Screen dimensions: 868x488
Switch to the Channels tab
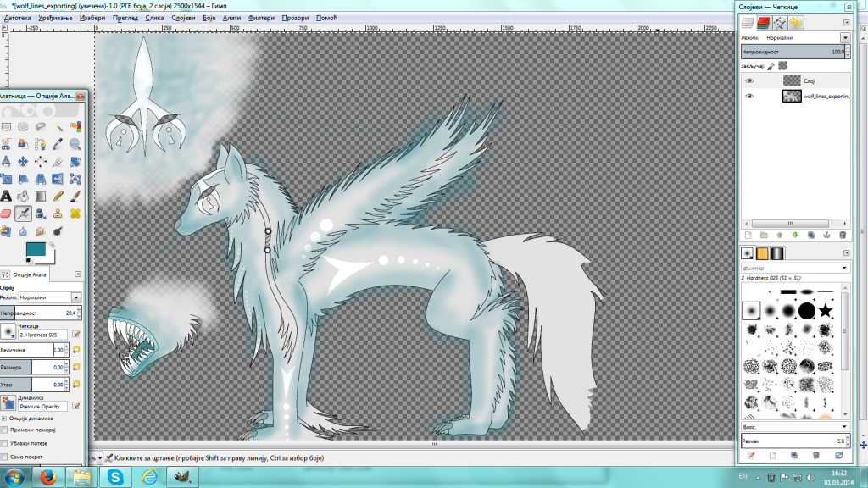click(764, 24)
